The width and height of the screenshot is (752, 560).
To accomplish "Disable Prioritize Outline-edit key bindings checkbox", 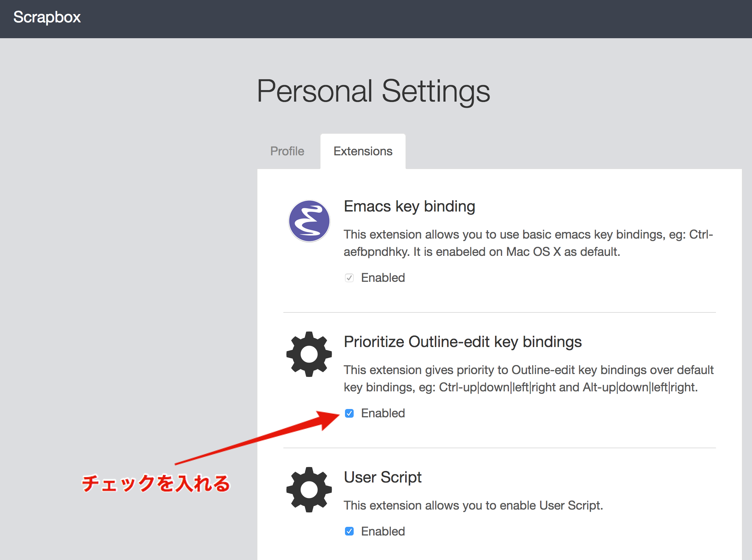I will 349,413.
